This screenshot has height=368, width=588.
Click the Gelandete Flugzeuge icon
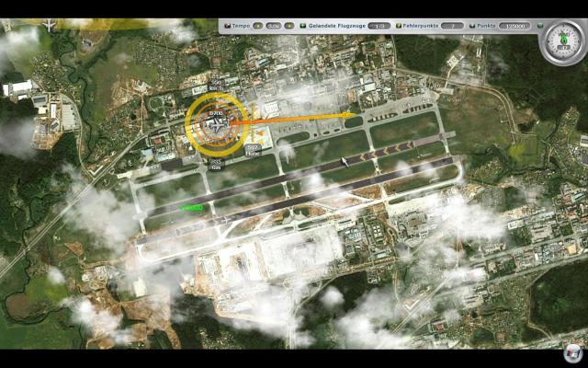pos(303,27)
